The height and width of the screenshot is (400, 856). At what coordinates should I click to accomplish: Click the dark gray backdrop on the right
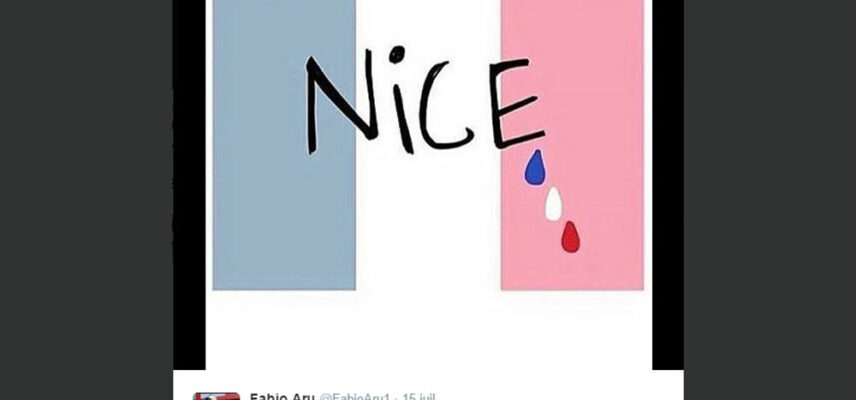pyautogui.click(x=770, y=200)
